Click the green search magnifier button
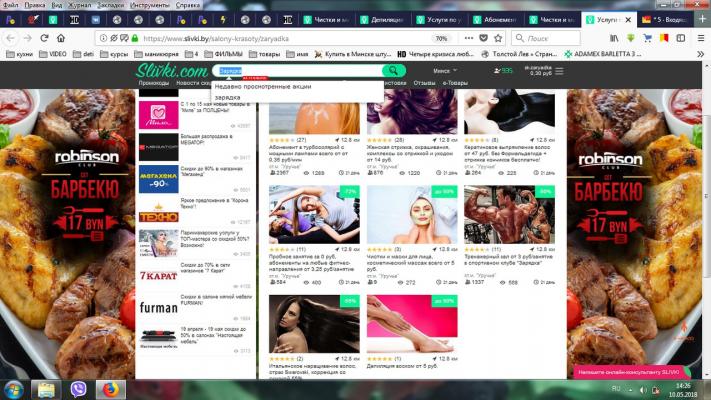 [395, 71]
